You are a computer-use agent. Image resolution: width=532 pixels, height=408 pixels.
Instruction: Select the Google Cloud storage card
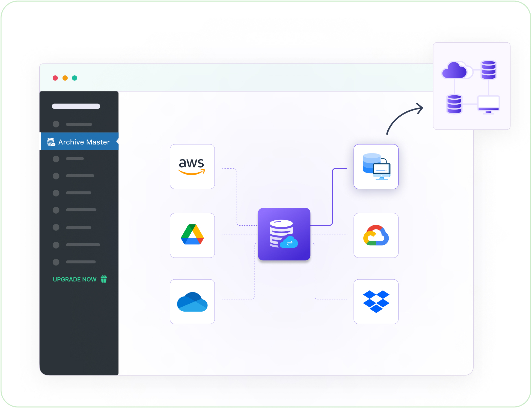pyautogui.click(x=376, y=235)
